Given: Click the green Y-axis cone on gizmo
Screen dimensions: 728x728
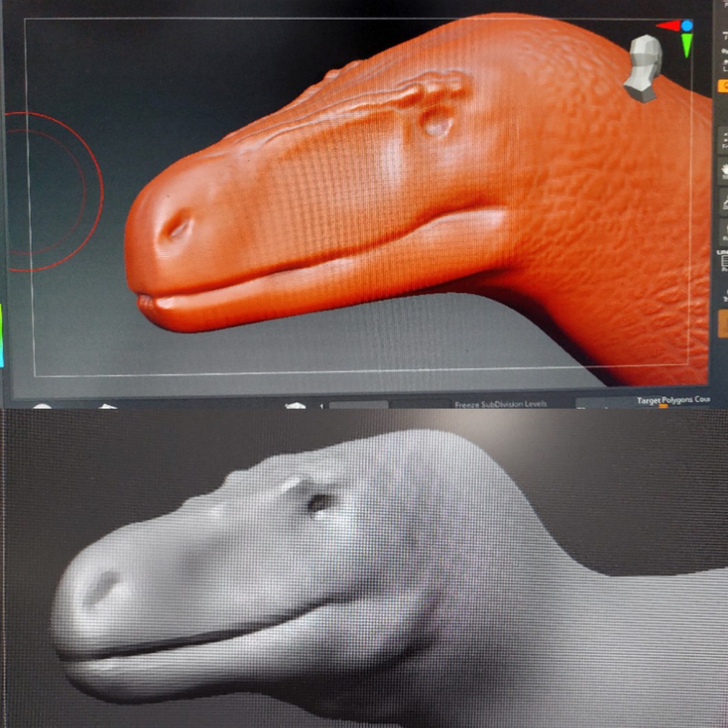Looking at the screenshot, I should pos(687,45).
